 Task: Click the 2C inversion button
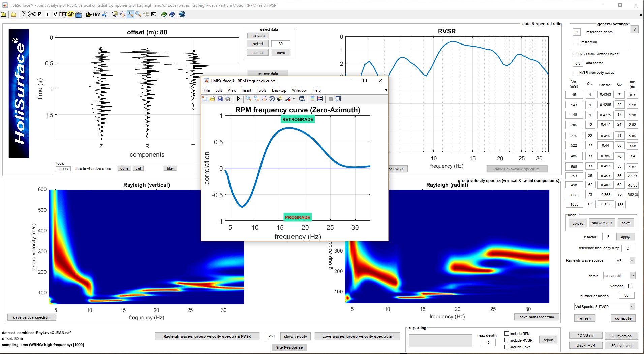pos(621,336)
